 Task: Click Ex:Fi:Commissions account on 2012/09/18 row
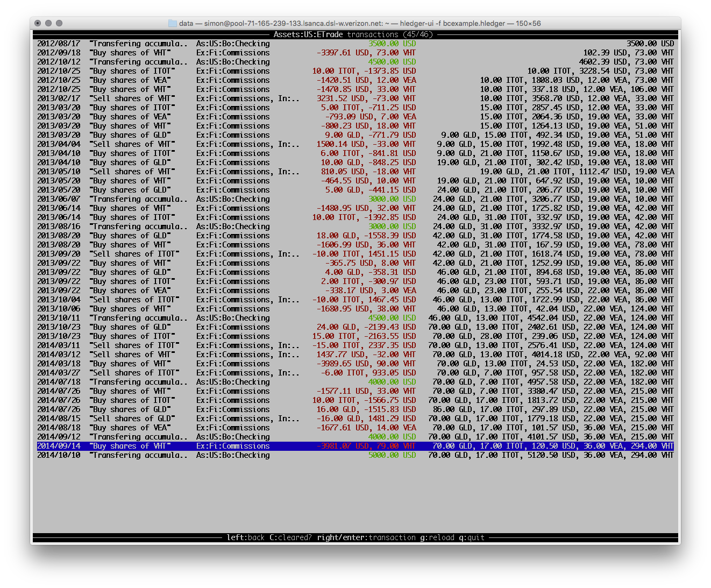pos(232,52)
